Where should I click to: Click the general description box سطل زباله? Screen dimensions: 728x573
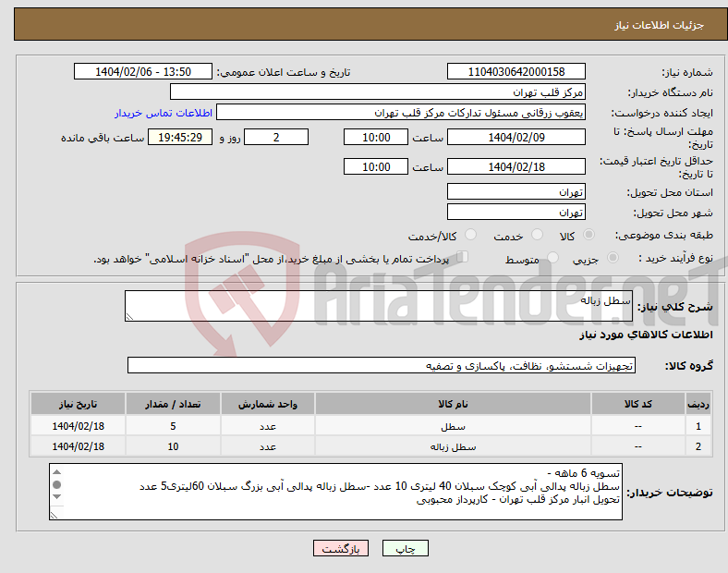tap(379, 306)
